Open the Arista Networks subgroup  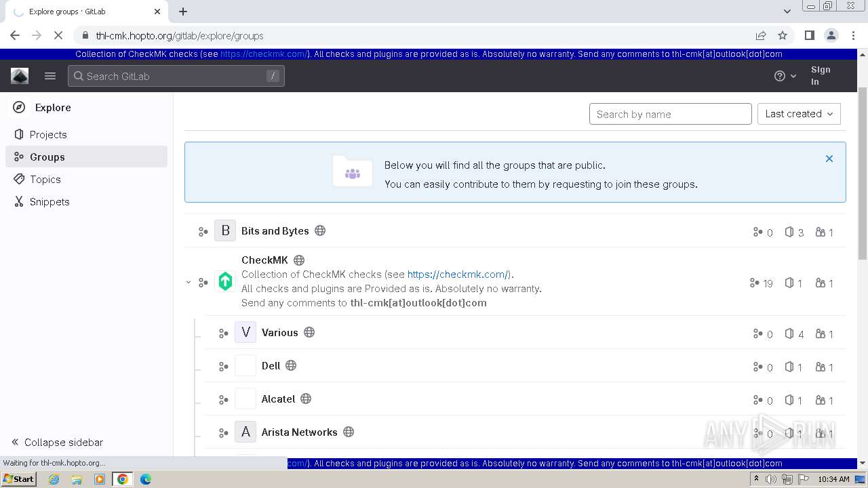tap(299, 432)
